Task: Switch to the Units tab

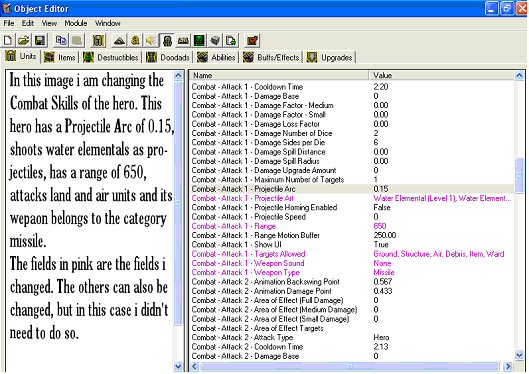Action: coord(21,56)
